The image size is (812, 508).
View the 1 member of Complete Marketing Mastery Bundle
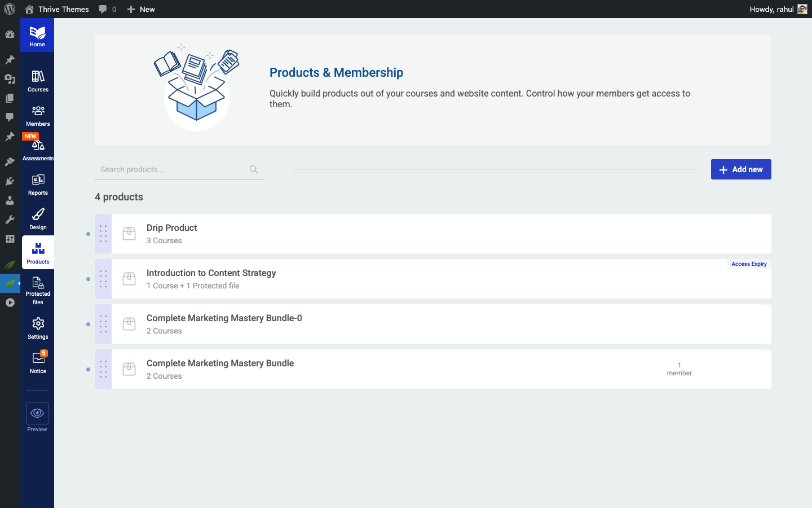[679, 369]
